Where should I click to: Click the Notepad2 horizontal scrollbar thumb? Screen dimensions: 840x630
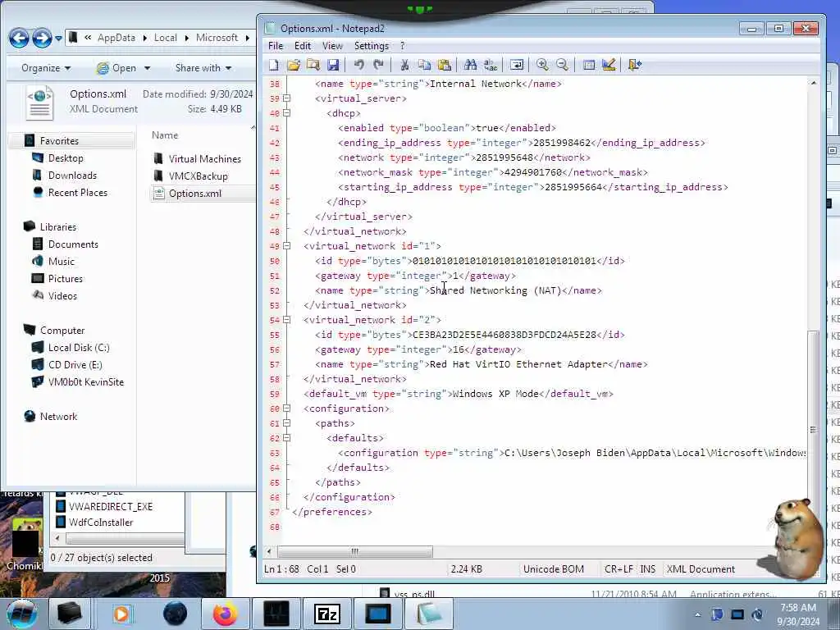(x=354, y=551)
